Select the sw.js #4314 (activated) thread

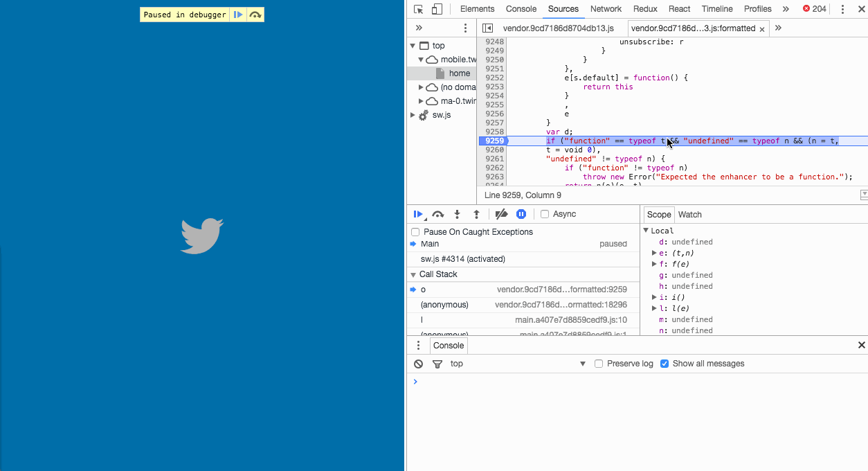[523, 259]
